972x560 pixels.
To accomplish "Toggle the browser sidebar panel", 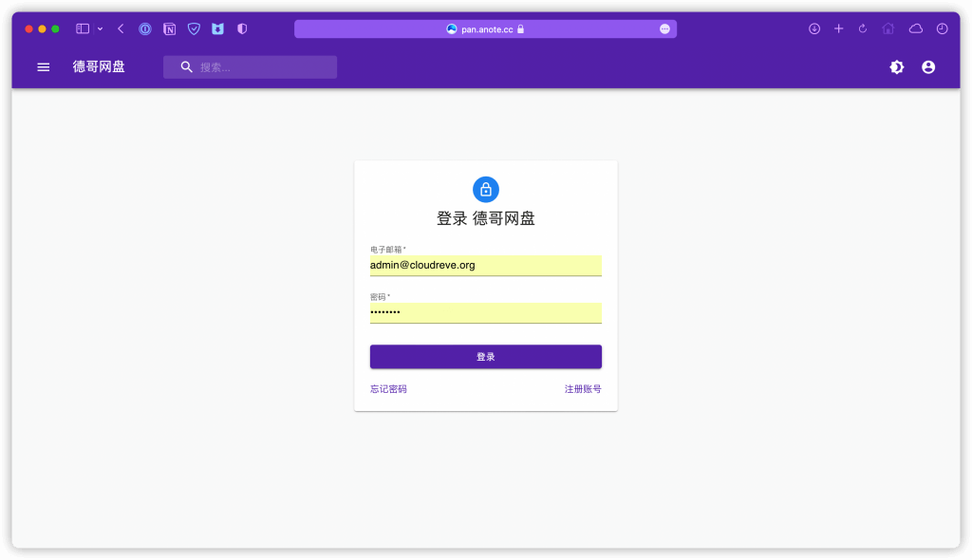I will coord(83,28).
